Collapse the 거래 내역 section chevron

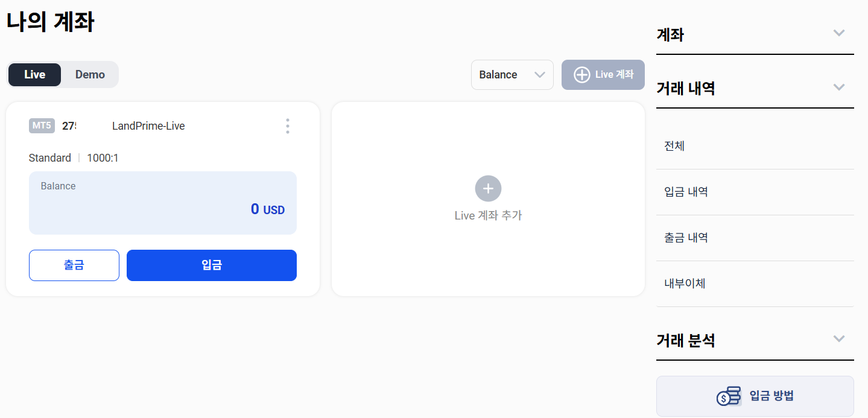[x=838, y=87]
